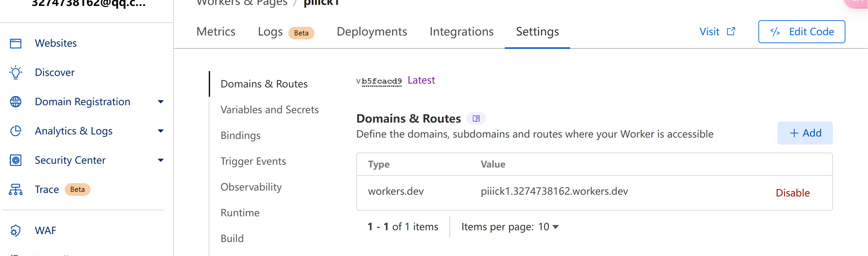Click the Visit external link
This screenshot has width=868, height=256.
click(x=717, y=32)
